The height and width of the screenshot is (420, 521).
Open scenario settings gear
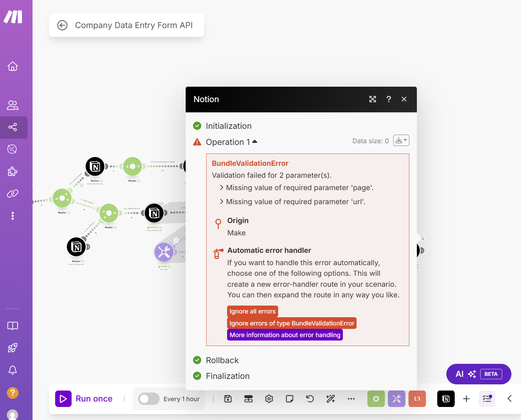[269, 399]
